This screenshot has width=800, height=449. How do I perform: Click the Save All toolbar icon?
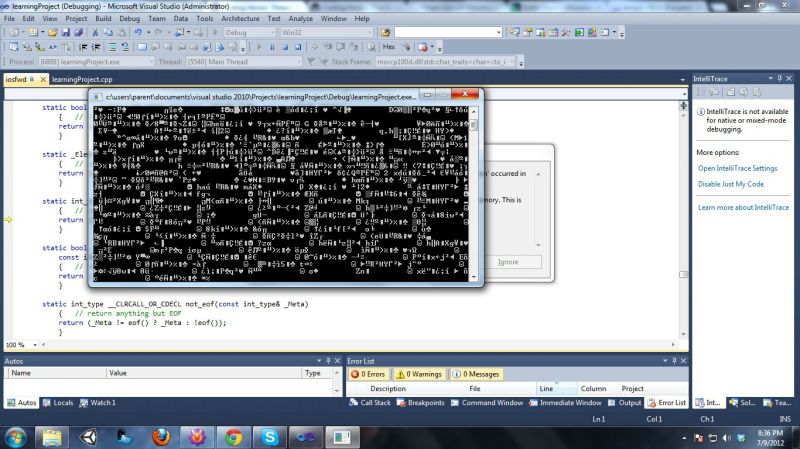pos(79,32)
